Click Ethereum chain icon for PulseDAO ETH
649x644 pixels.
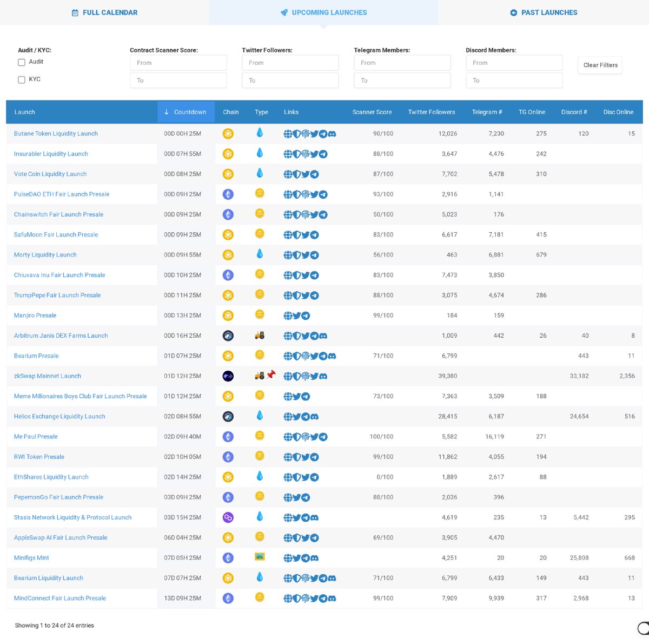coord(228,194)
